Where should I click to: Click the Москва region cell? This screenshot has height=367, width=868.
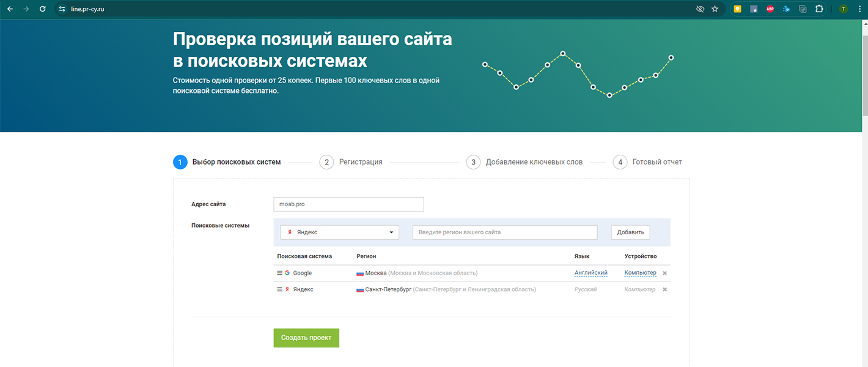[417, 273]
